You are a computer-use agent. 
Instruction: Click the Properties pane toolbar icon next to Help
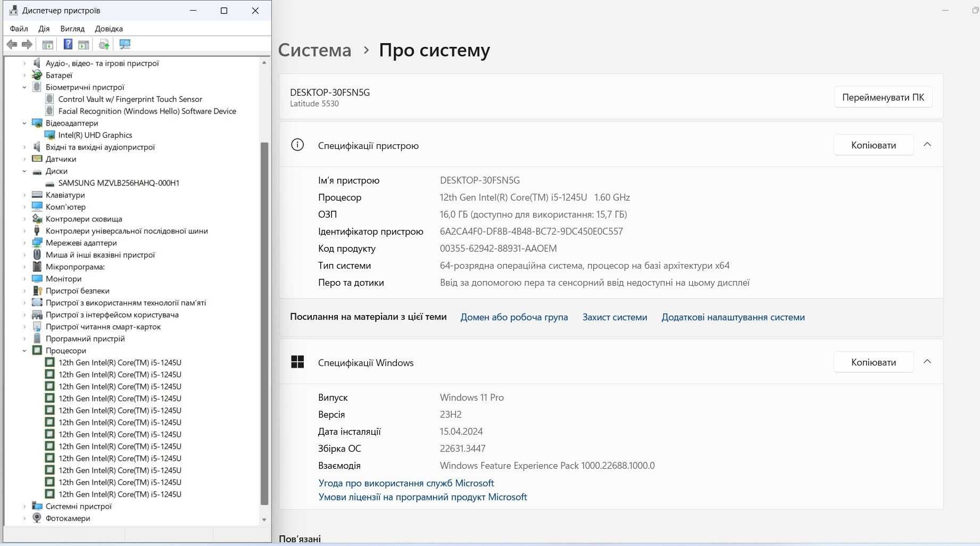pos(84,44)
